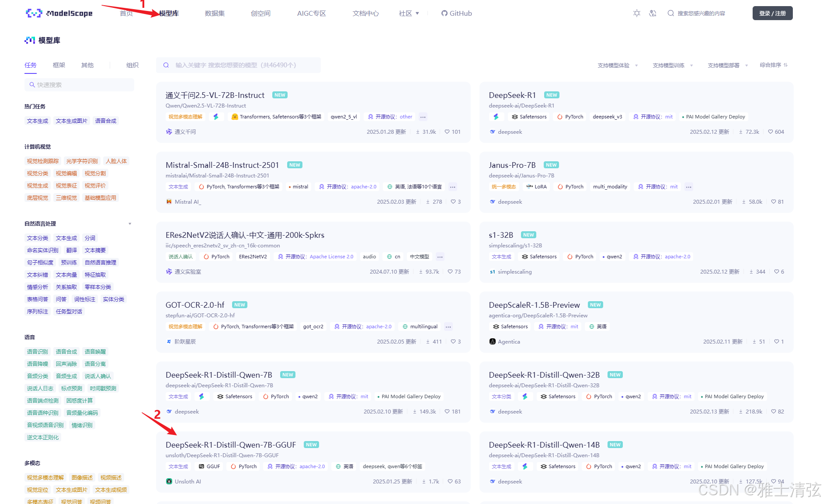Click the Mistral AI_ organization avatar

tap(169, 202)
